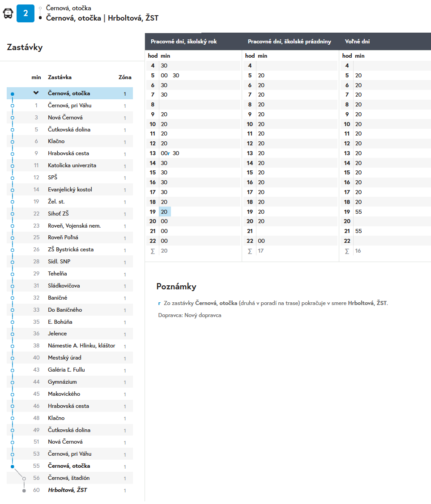
Task: Click the 13:00r departure with note marker
Action: click(165, 153)
